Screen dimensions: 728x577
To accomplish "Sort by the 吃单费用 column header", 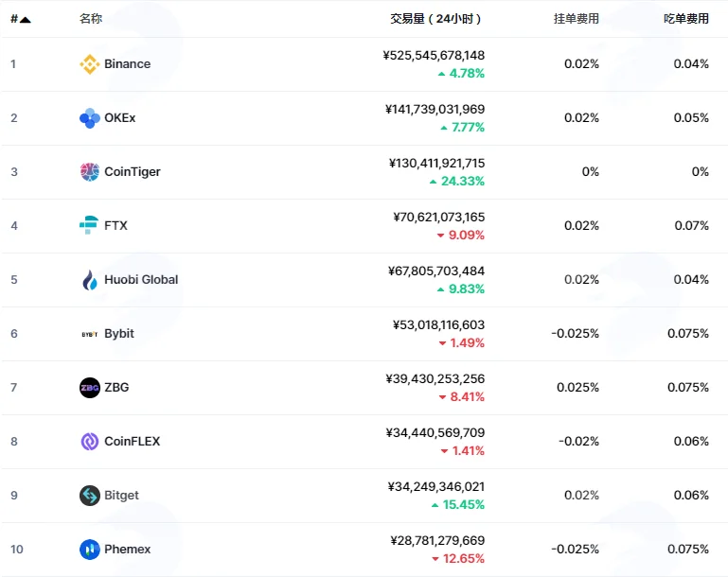I will (x=686, y=19).
